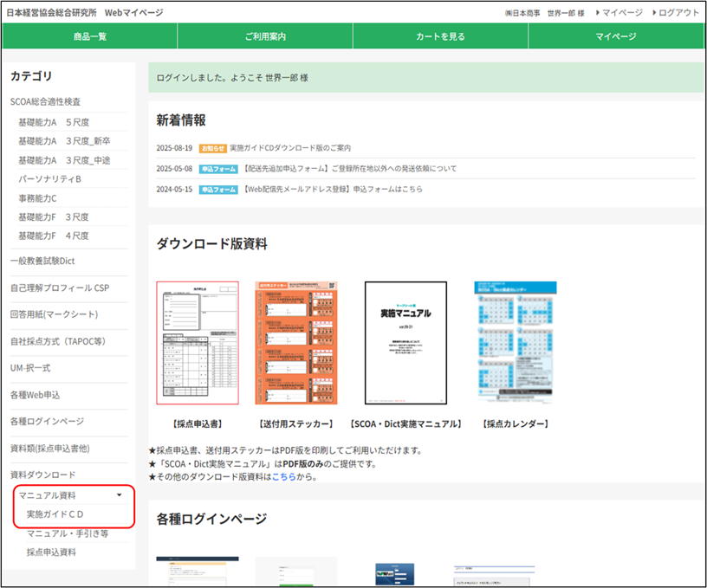Select SCOA総合適性検査 category
Screen dimensions: 707x588
[x=45, y=101]
